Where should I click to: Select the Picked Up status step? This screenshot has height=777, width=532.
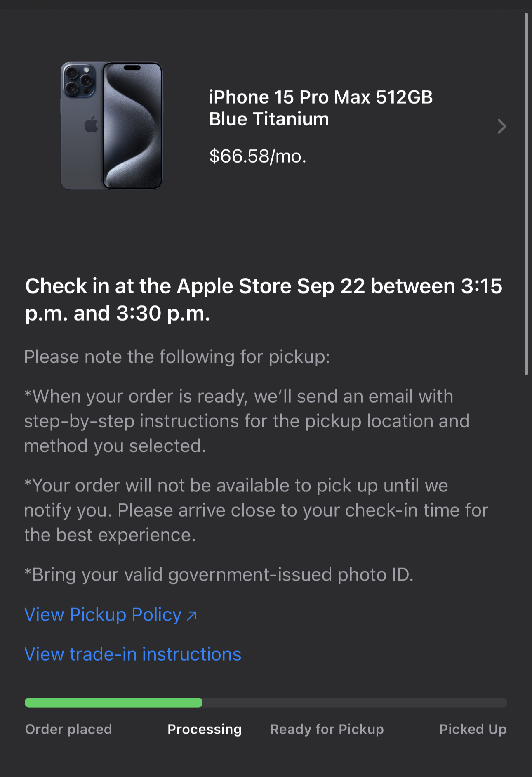click(x=473, y=730)
